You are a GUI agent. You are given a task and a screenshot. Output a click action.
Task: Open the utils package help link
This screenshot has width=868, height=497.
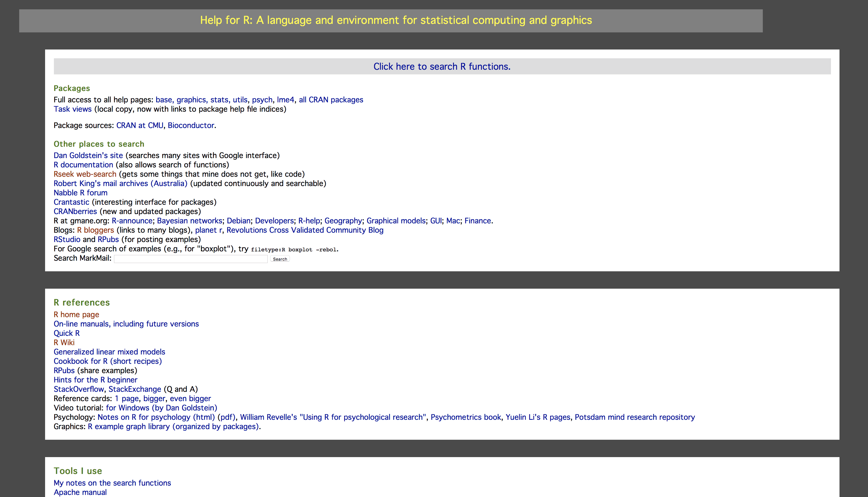tap(240, 100)
